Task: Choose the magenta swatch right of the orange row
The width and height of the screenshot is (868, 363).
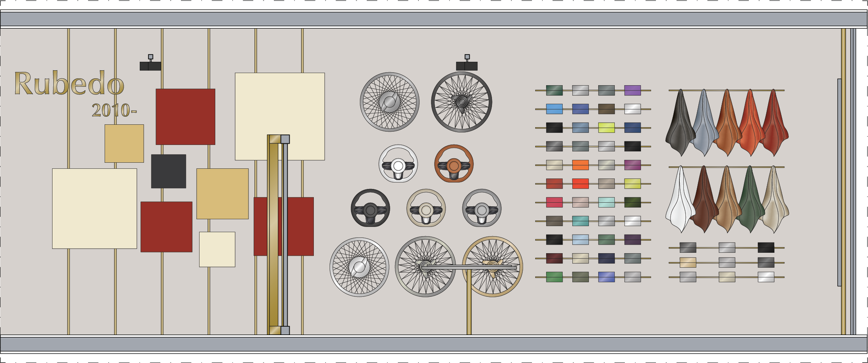Action: [x=633, y=165]
